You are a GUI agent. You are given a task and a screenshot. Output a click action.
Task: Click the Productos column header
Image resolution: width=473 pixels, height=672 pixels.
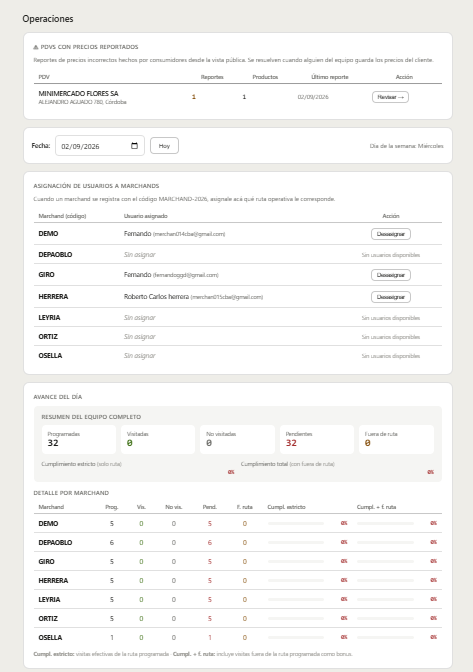click(x=265, y=77)
